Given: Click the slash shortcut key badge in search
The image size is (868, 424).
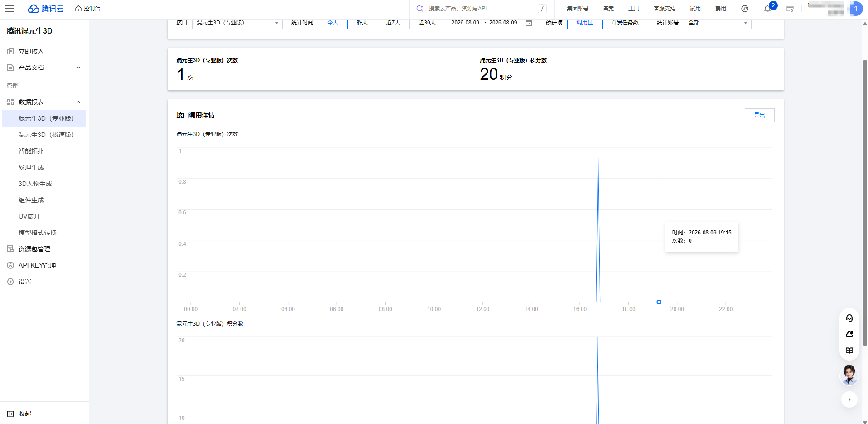Looking at the screenshot, I should pyautogui.click(x=542, y=9).
